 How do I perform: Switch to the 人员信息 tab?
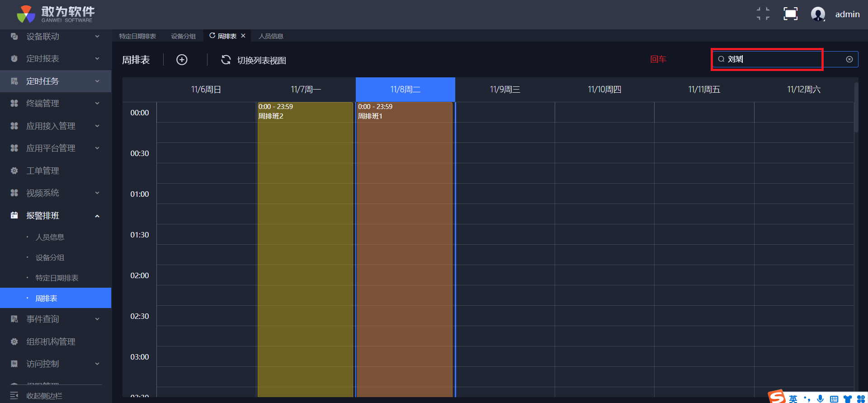pos(271,36)
